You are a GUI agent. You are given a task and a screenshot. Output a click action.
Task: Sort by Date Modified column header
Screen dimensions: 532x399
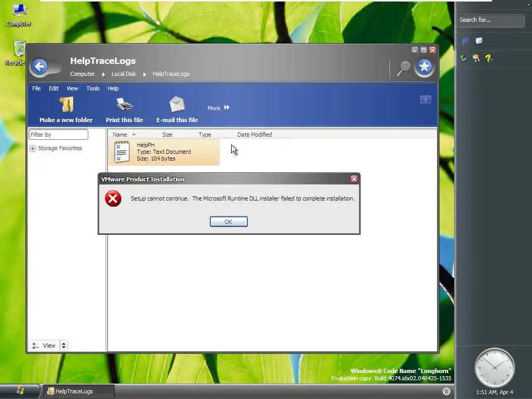click(255, 135)
